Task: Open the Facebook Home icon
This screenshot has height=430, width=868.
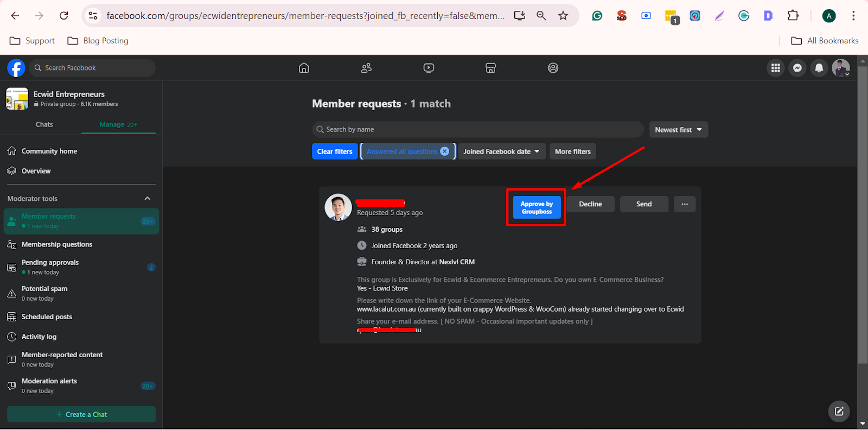Action: tap(304, 68)
